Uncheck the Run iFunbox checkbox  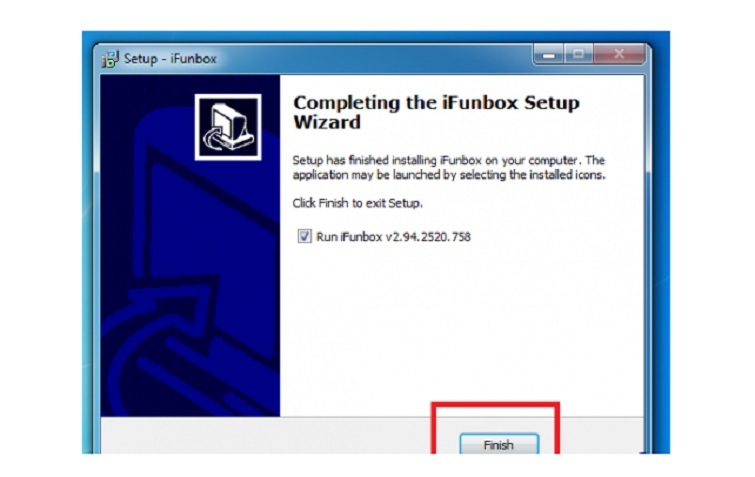point(304,236)
